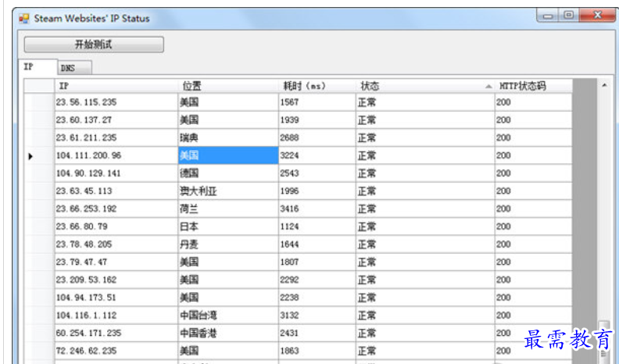
Task: Select IP cell 23.209.53.162
Action: click(116, 280)
